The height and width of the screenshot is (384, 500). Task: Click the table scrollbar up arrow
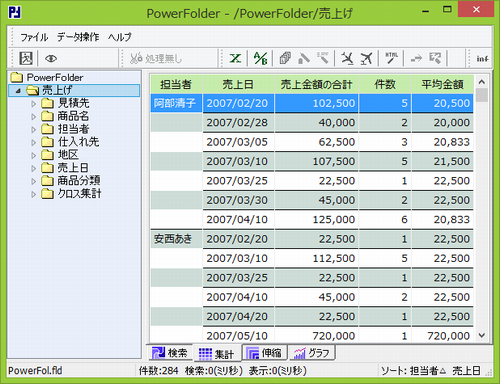tap(482, 81)
